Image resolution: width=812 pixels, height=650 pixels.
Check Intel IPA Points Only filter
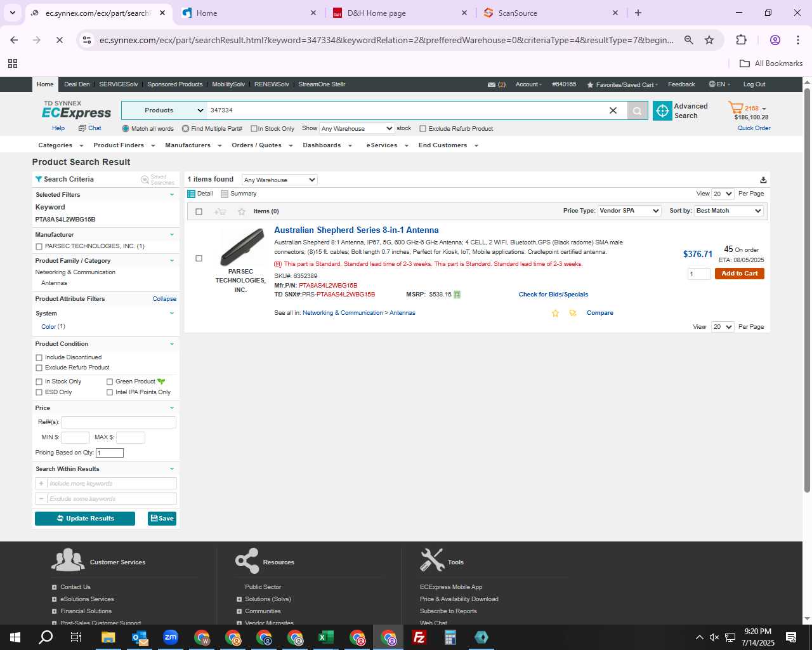(110, 392)
